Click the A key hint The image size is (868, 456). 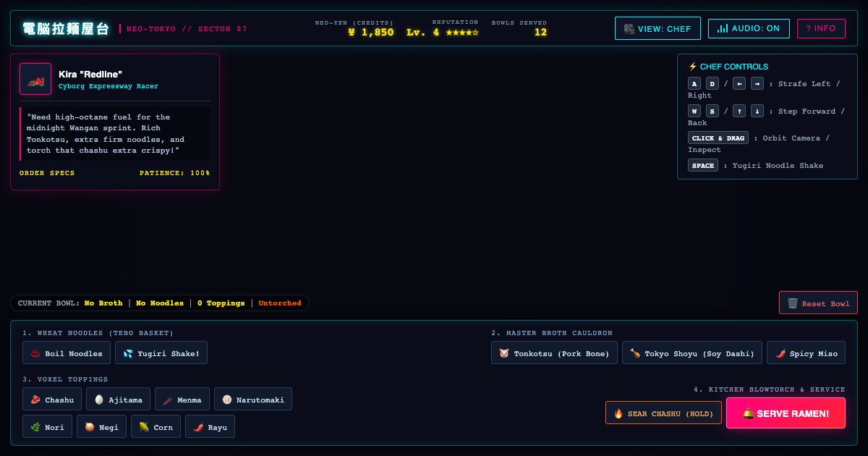[694, 83]
